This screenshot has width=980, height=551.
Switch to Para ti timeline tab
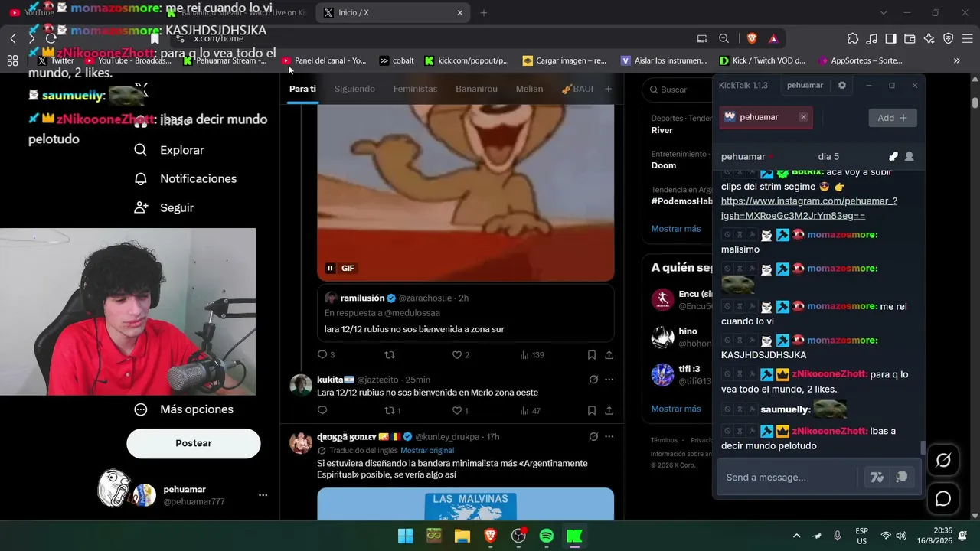coord(302,89)
